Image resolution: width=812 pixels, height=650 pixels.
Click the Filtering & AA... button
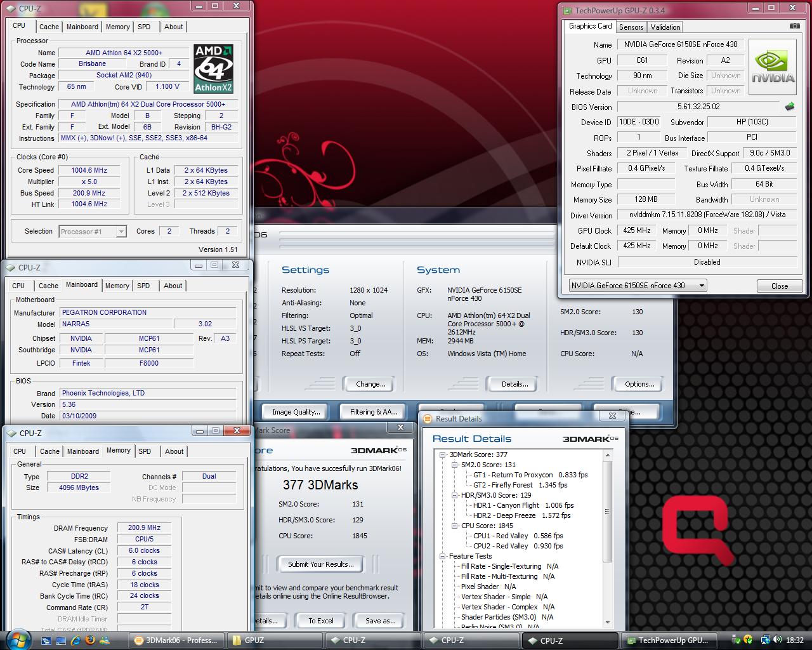[374, 412]
